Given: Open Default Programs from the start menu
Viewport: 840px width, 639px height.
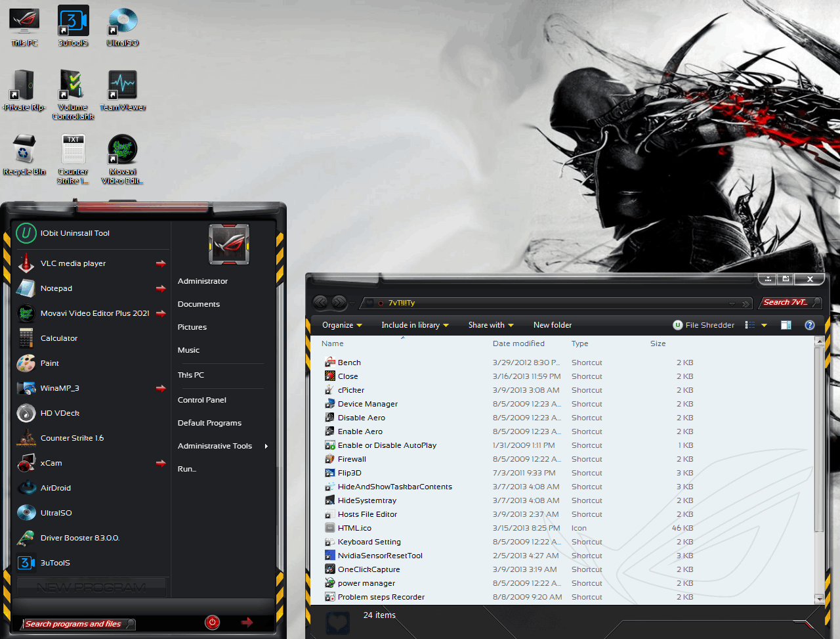Looking at the screenshot, I should point(209,423).
